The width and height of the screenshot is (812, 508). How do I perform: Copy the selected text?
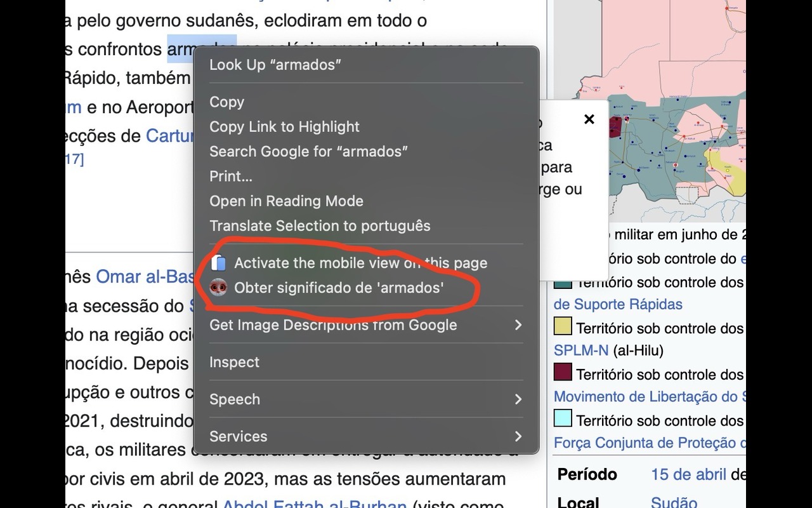coord(227,102)
